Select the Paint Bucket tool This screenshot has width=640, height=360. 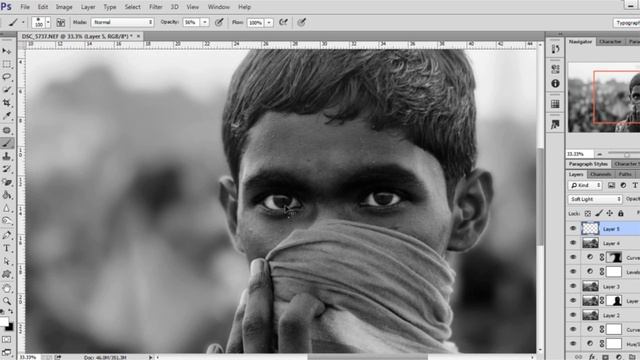point(7,195)
